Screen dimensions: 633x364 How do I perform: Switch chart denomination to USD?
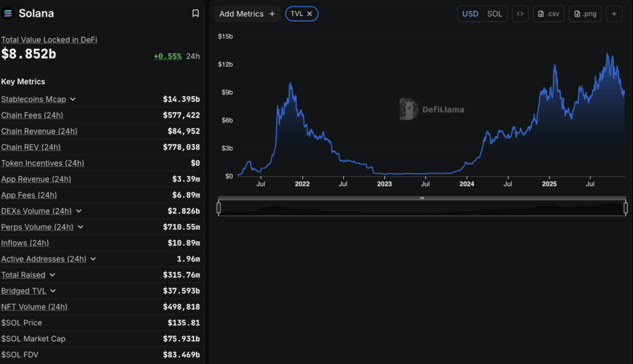[470, 14]
